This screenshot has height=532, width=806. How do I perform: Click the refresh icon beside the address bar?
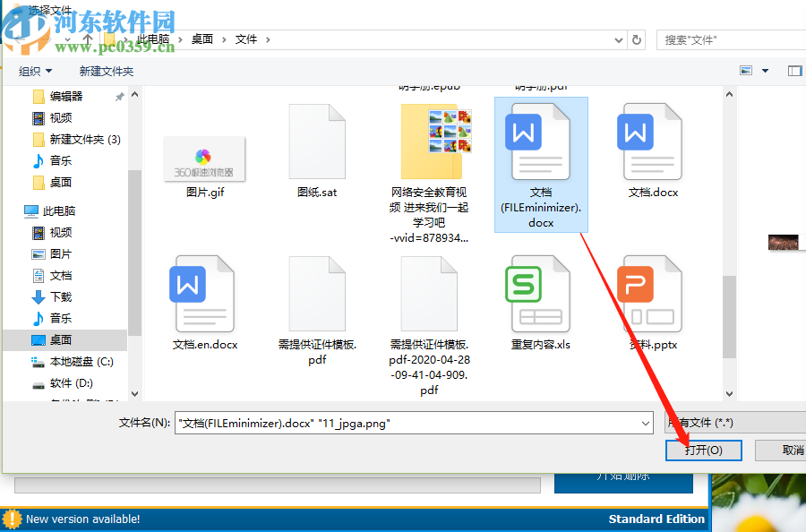click(x=635, y=39)
